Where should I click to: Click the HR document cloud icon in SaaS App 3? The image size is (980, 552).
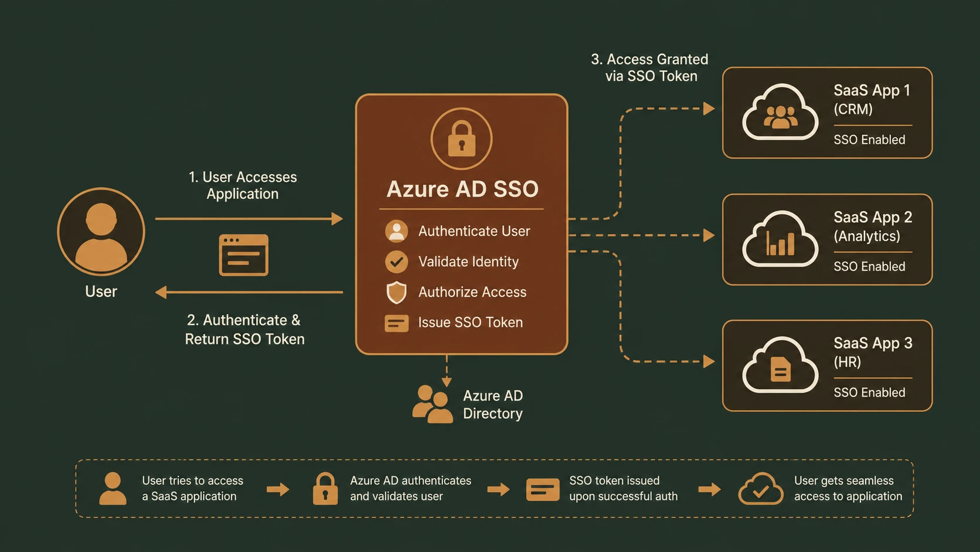coord(780,364)
